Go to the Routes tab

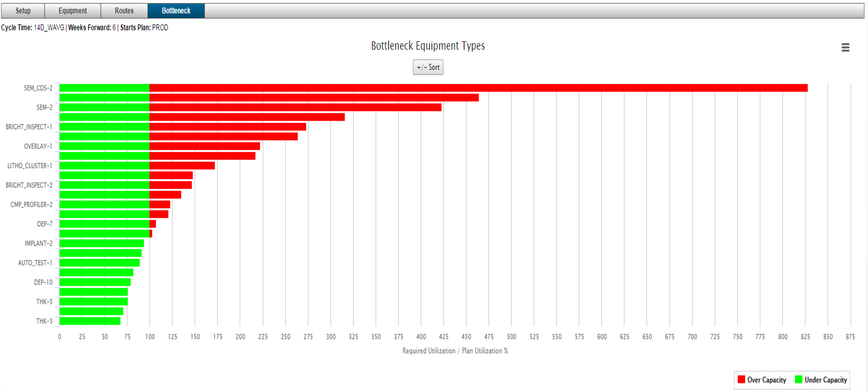pos(124,11)
